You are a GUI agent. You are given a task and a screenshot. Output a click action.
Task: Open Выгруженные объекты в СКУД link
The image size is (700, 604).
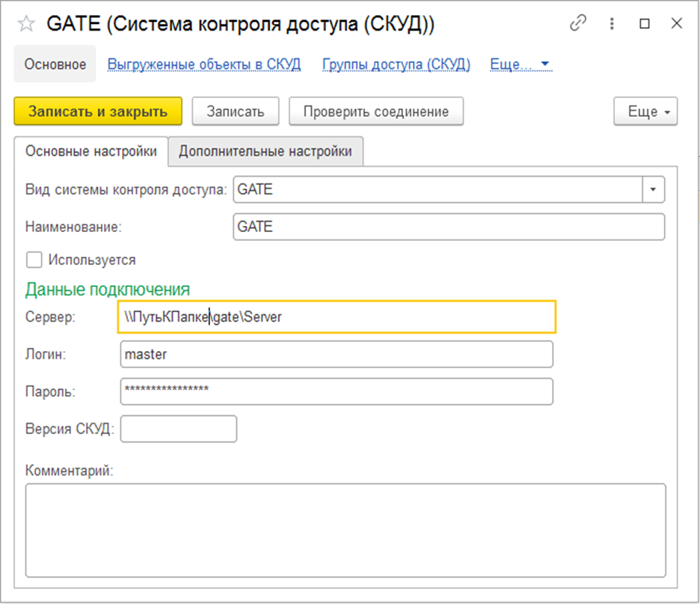click(204, 64)
